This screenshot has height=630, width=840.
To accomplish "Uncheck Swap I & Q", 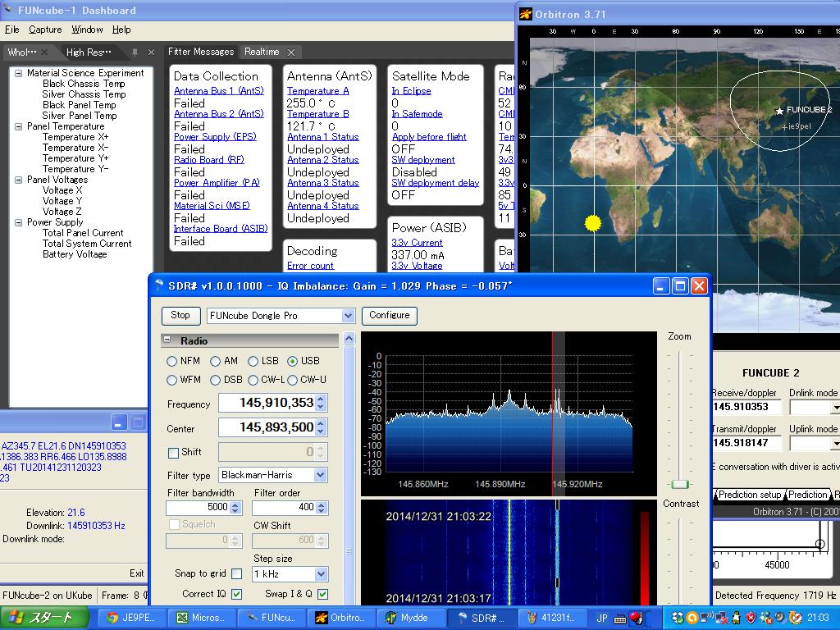I will click(322, 594).
